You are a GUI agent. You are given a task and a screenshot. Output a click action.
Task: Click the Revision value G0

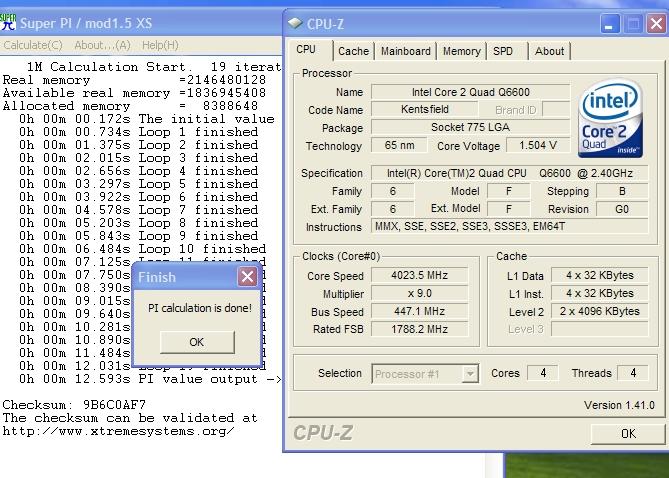pyautogui.click(x=622, y=209)
